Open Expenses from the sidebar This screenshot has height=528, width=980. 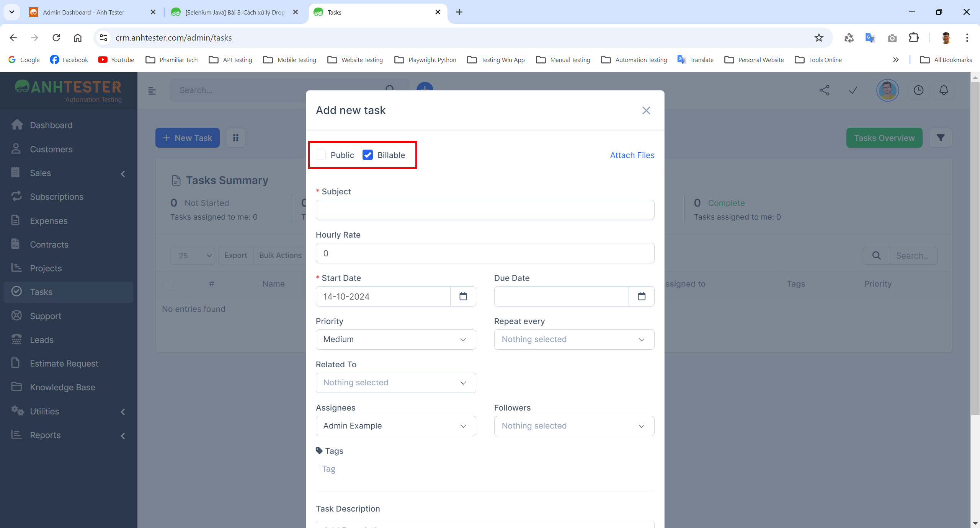[68, 221]
